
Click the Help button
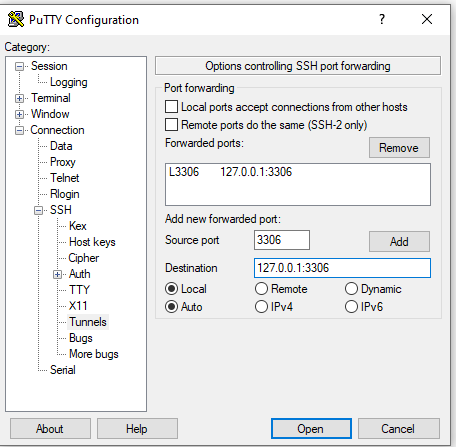click(x=137, y=429)
